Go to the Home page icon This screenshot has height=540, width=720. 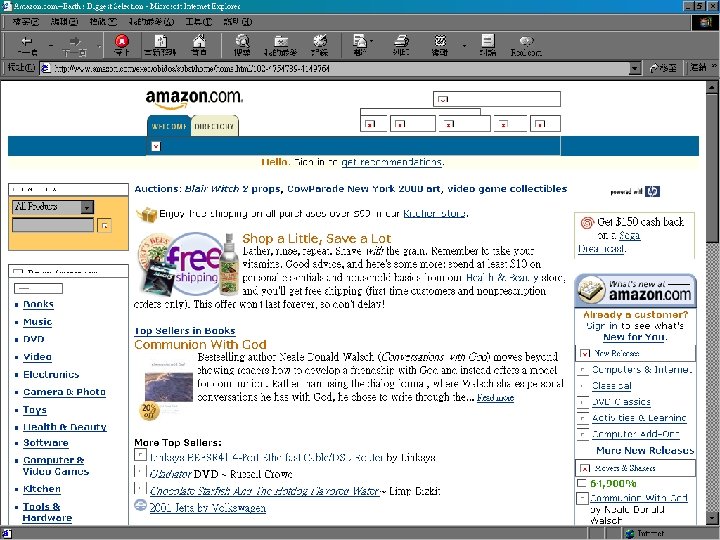pos(199,45)
